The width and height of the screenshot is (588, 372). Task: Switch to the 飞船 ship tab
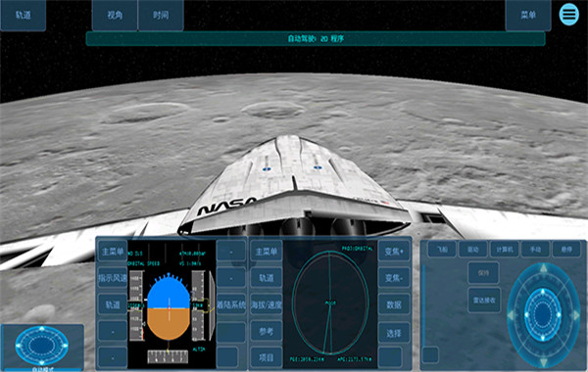(443, 249)
